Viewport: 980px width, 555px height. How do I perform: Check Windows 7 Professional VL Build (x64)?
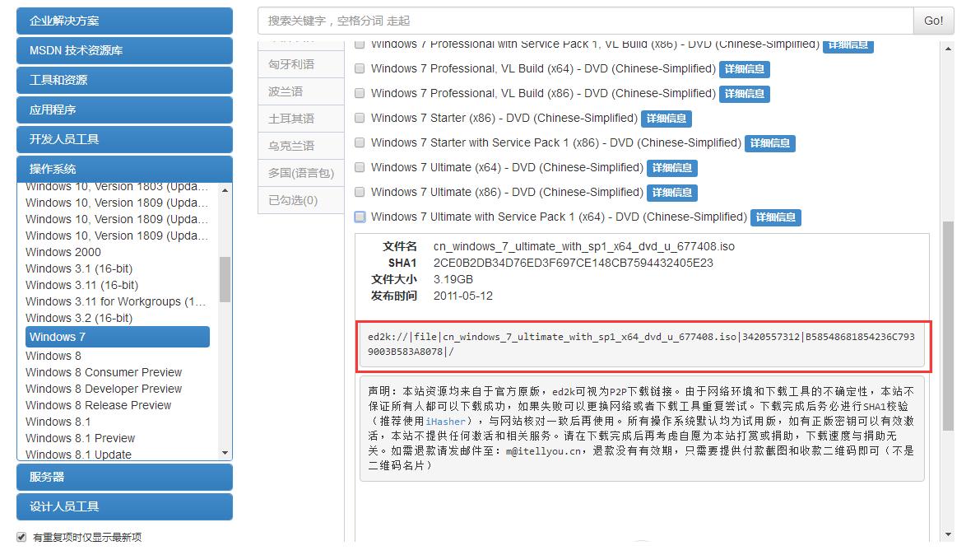click(x=360, y=68)
